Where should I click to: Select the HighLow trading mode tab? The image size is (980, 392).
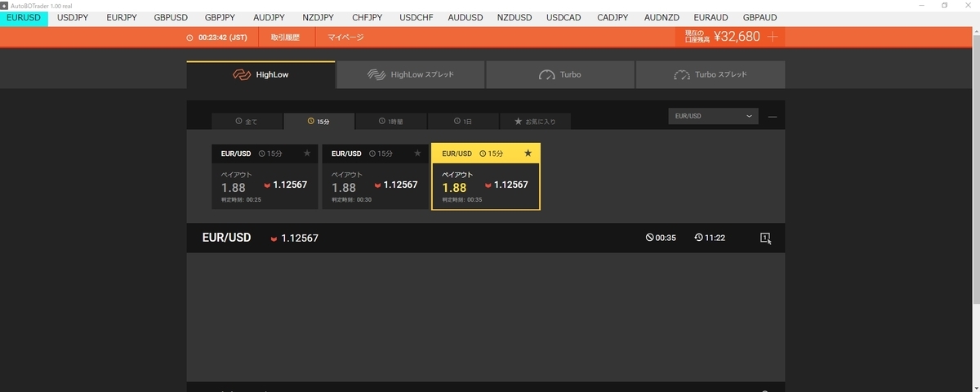click(261, 74)
